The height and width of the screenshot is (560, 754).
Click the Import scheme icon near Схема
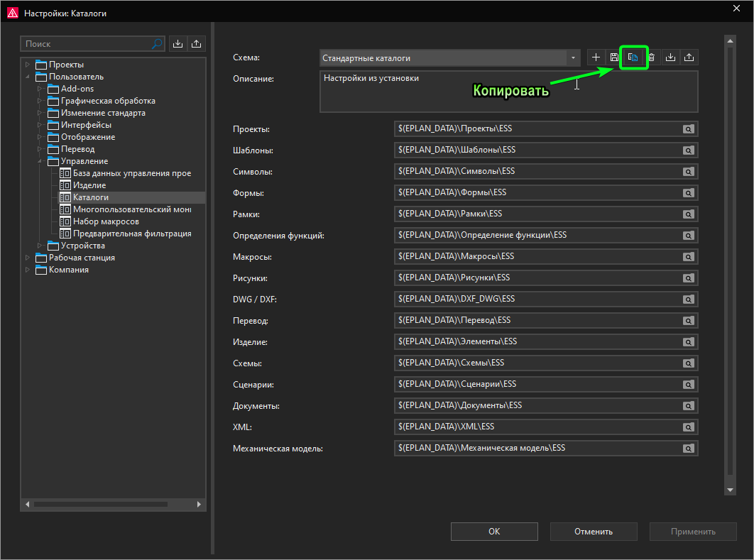click(x=670, y=57)
